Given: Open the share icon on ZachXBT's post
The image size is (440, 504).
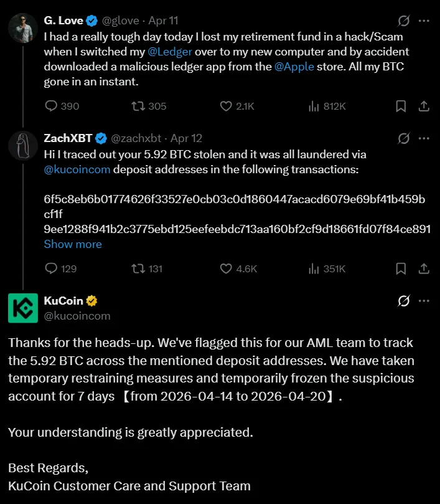Looking at the screenshot, I should pyautogui.click(x=424, y=269).
